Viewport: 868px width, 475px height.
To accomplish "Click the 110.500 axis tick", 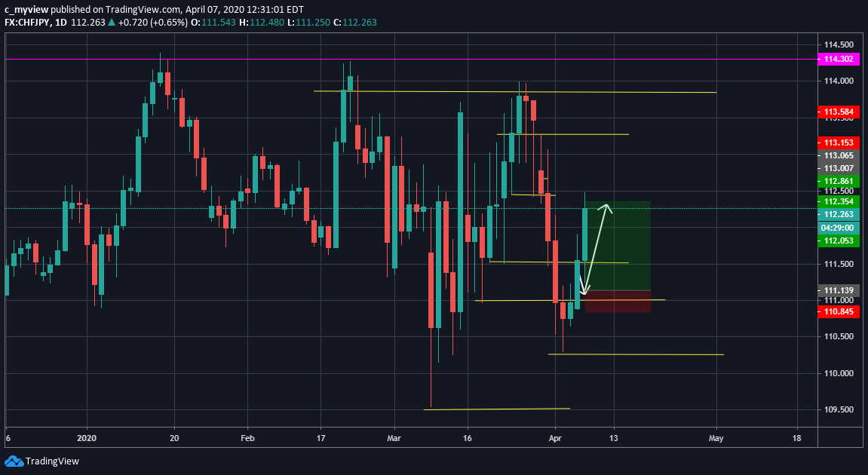I will coord(839,336).
